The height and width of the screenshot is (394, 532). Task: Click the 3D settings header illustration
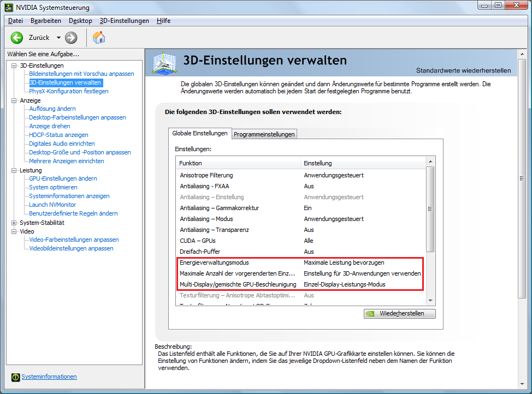click(164, 63)
